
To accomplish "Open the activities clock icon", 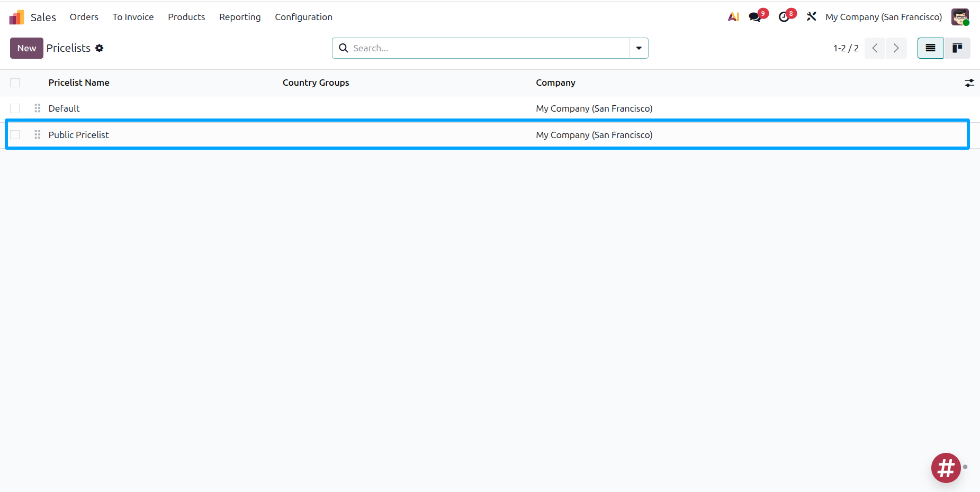I will tap(784, 16).
